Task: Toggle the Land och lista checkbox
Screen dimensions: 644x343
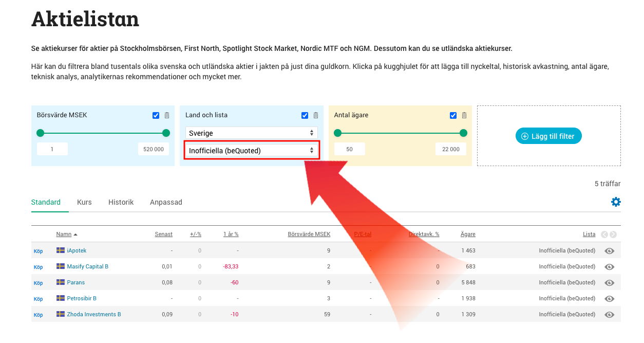Action: [305, 116]
